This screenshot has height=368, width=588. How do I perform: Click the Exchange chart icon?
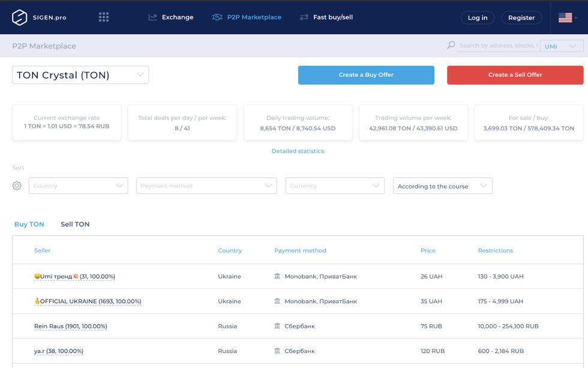pyautogui.click(x=153, y=17)
